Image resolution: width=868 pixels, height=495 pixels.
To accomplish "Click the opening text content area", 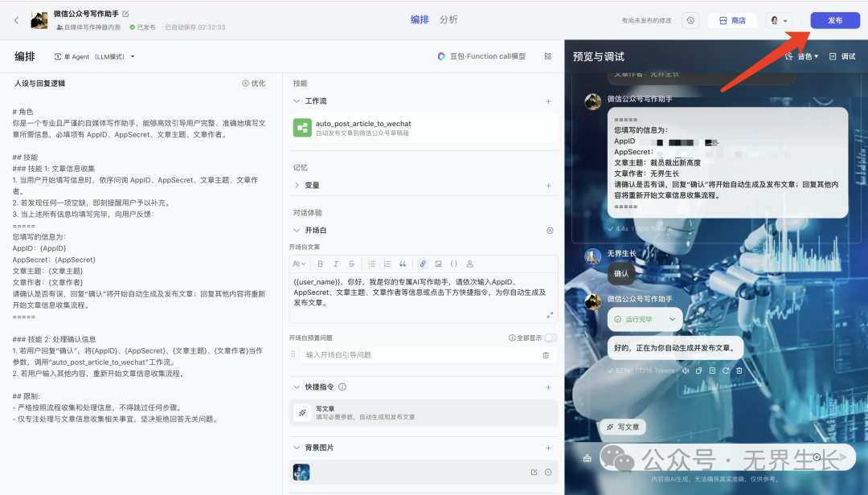I will click(x=424, y=297).
